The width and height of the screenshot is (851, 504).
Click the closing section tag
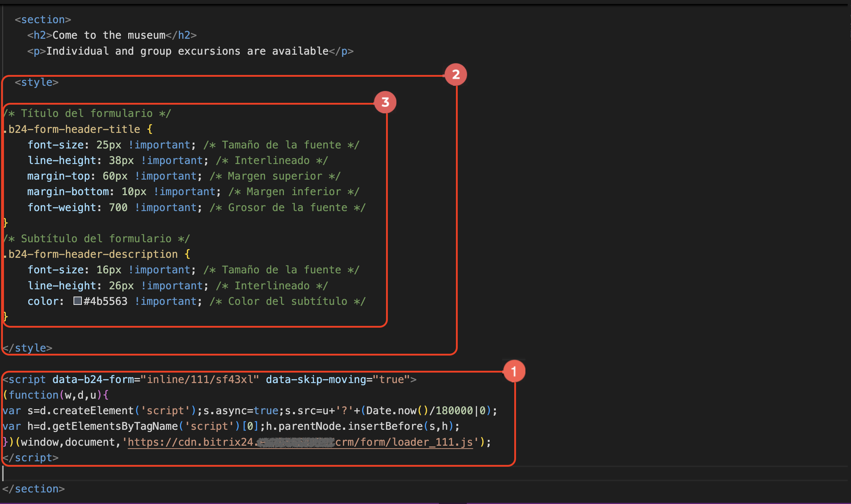point(34,489)
